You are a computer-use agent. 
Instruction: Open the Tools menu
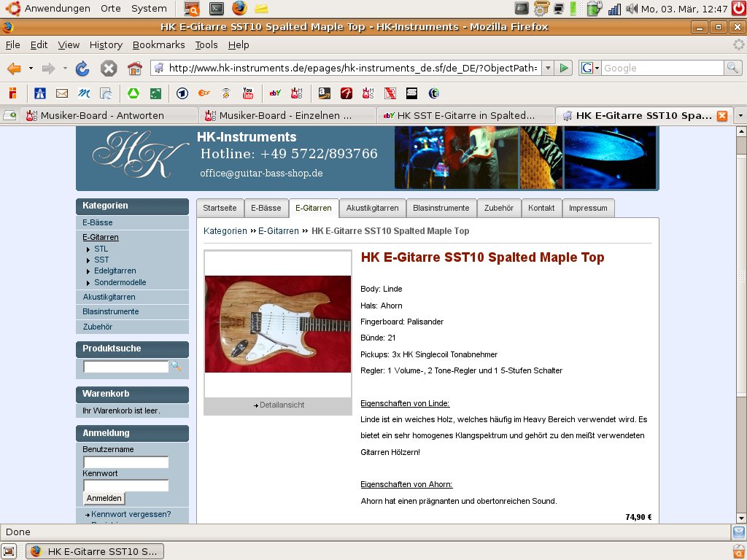point(206,44)
